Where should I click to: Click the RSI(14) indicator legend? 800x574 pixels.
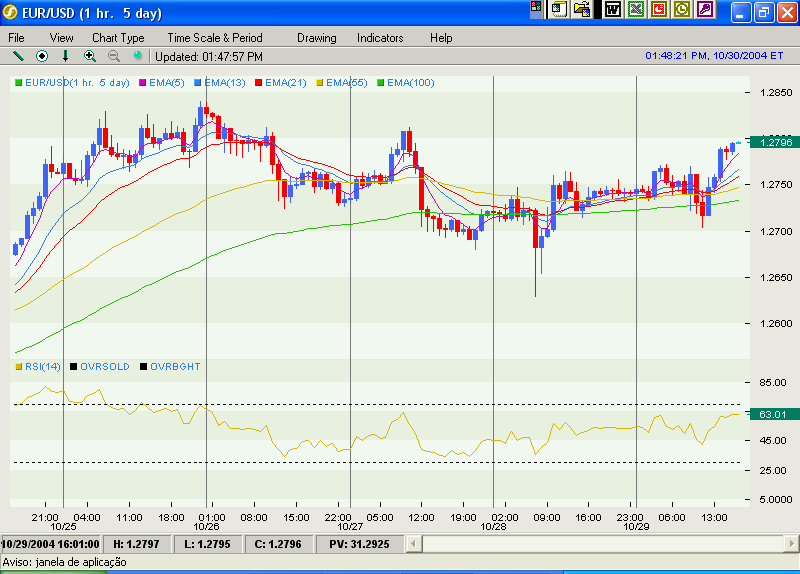(42, 367)
